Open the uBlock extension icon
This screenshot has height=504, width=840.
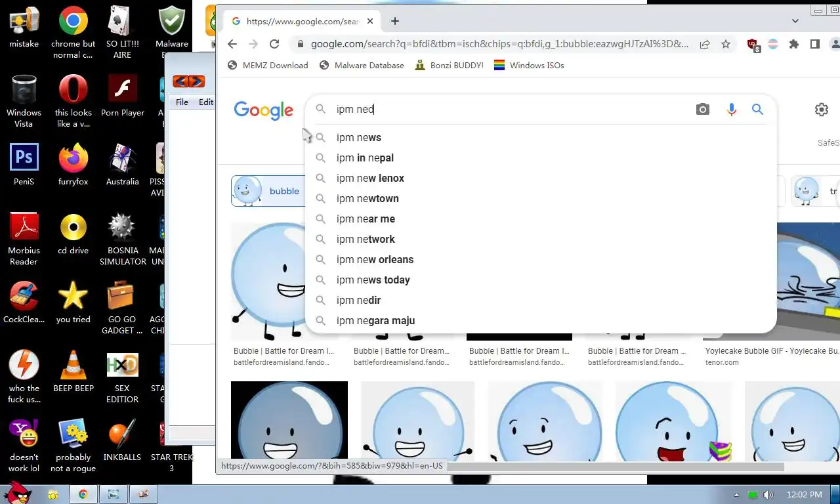coord(753,45)
